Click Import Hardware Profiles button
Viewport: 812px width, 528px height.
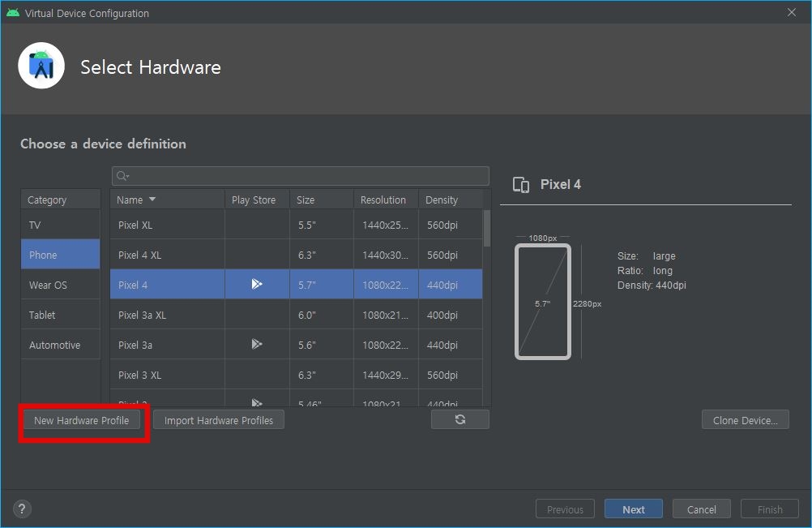[x=219, y=420]
